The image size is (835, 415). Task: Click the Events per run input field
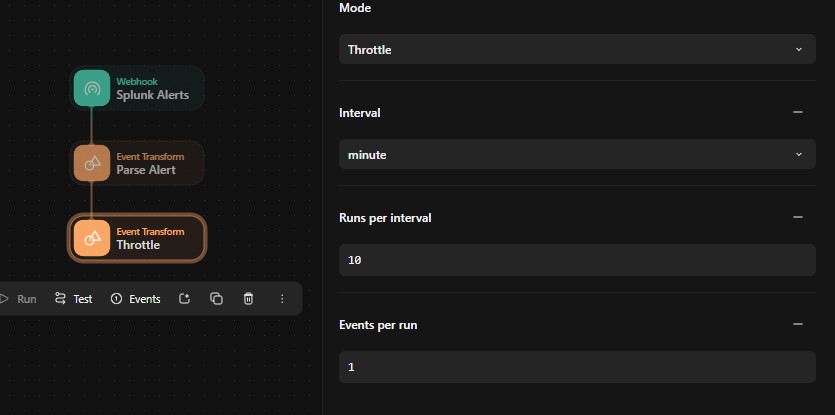point(577,367)
